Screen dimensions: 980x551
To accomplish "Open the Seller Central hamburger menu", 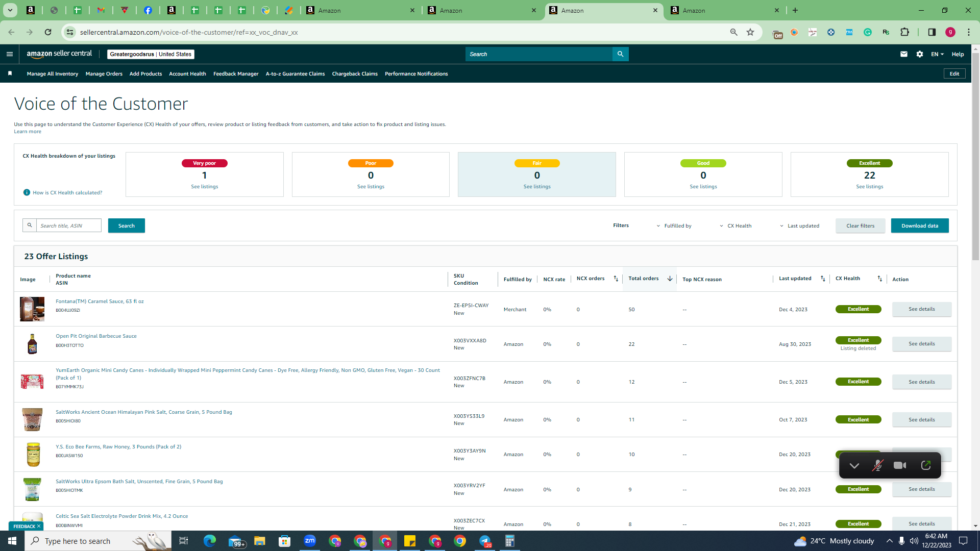I will tap(9, 54).
